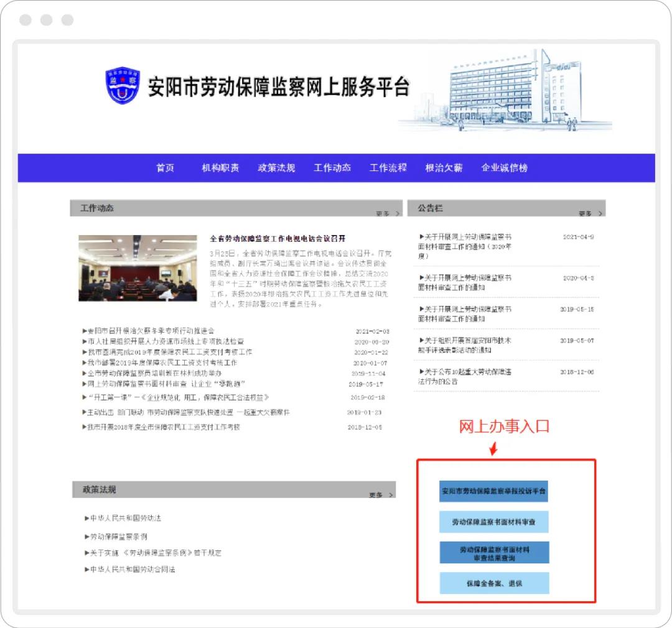Expand 更多 in the 政策法规 section
The height and width of the screenshot is (628, 672).
pyautogui.click(x=381, y=496)
